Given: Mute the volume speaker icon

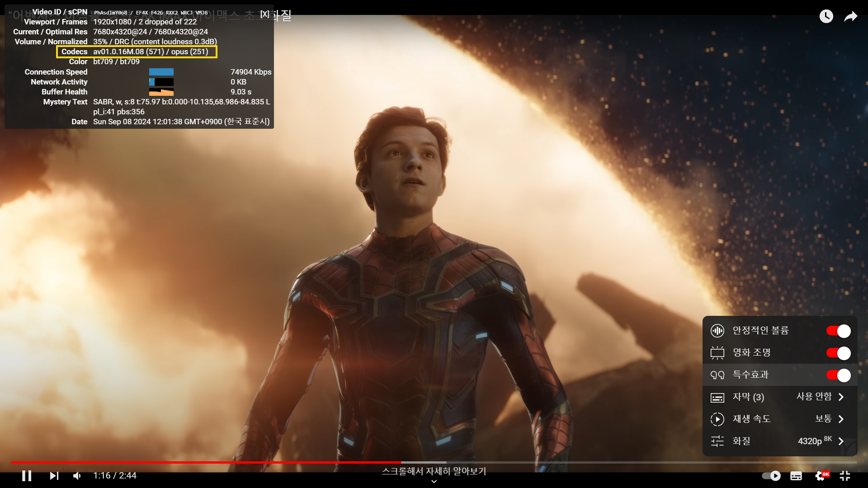Looking at the screenshot, I should (x=77, y=476).
